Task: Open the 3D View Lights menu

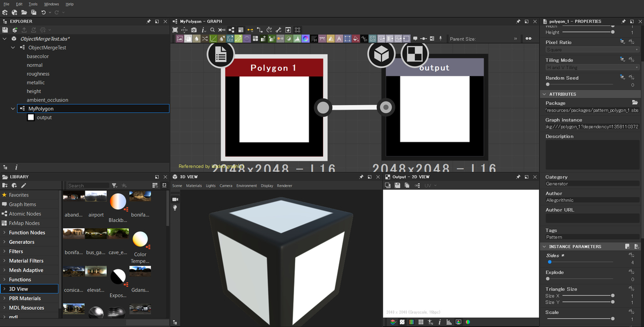Action: pyautogui.click(x=210, y=186)
